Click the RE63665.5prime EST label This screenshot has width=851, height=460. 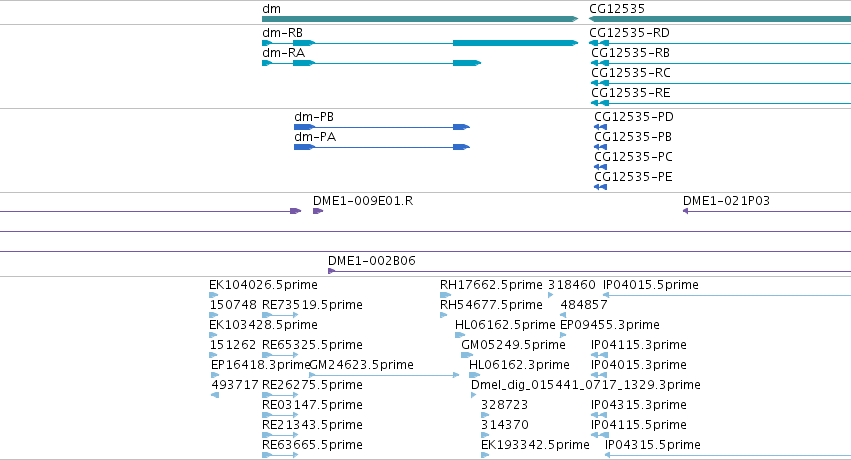312,446
